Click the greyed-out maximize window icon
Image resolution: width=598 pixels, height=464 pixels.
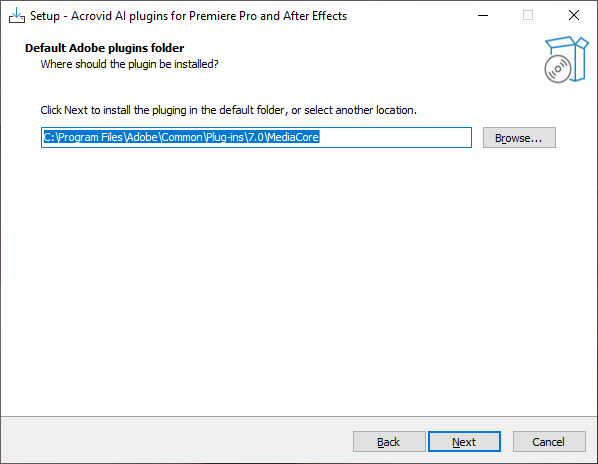528,16
